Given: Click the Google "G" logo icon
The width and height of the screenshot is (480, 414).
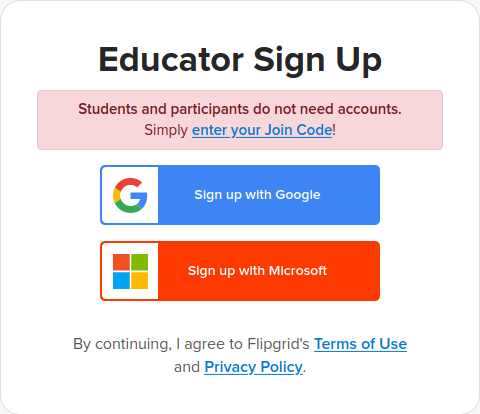Looking at the screenshot, I should pyautogui.click(x=130, y=195).
